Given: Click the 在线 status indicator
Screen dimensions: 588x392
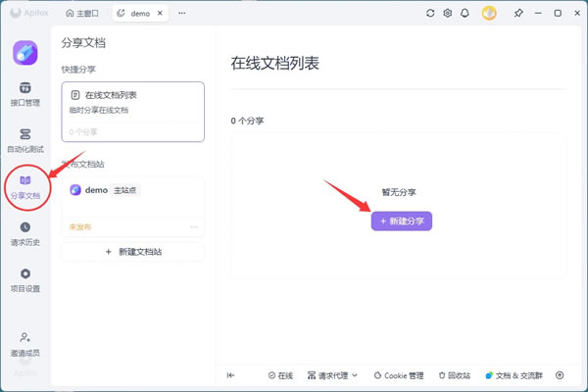Looking at the screenshot, I should [280, 375].
